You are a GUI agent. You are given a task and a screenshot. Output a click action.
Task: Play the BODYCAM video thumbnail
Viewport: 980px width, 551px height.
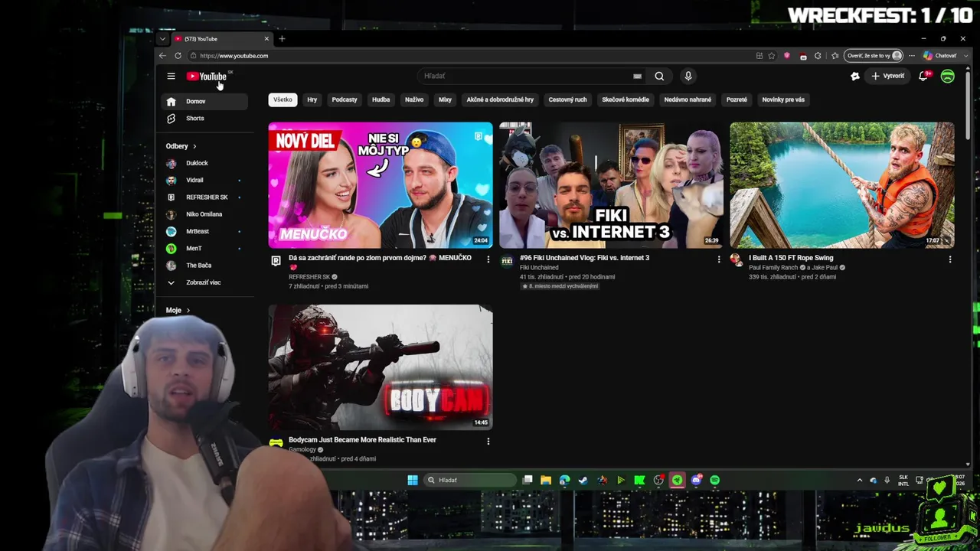[381, 367]
